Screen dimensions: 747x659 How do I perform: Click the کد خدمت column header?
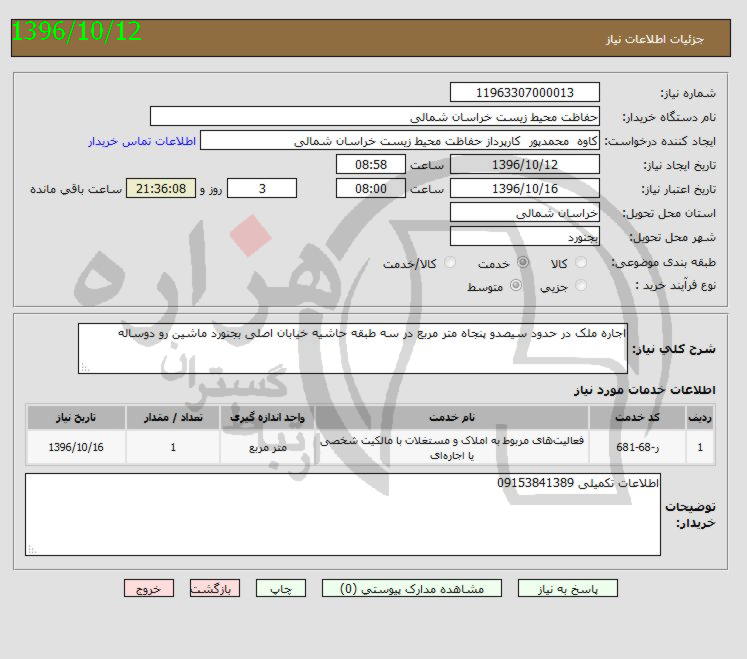point(637,417)
